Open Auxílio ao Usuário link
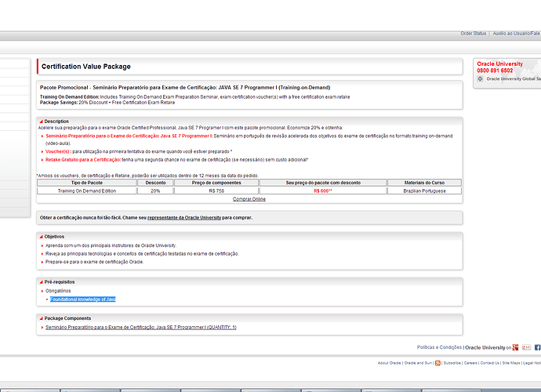 [516, 34]
